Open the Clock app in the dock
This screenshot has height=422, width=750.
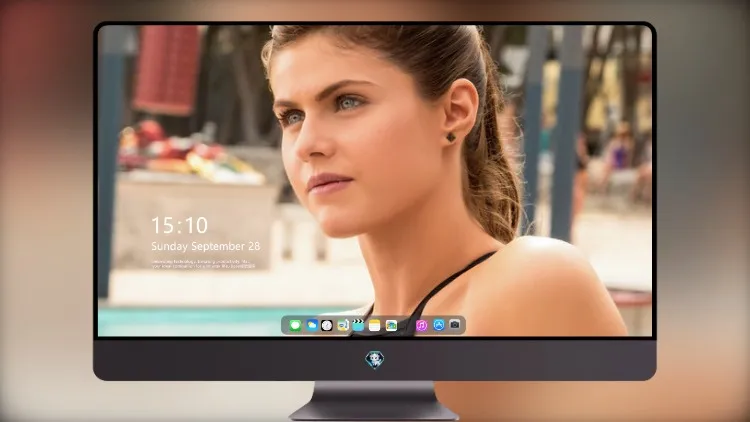(x=327, y=325)
